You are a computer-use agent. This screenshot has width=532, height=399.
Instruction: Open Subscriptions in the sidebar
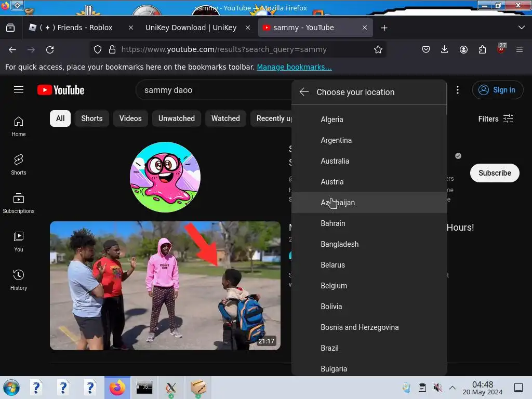19,203
